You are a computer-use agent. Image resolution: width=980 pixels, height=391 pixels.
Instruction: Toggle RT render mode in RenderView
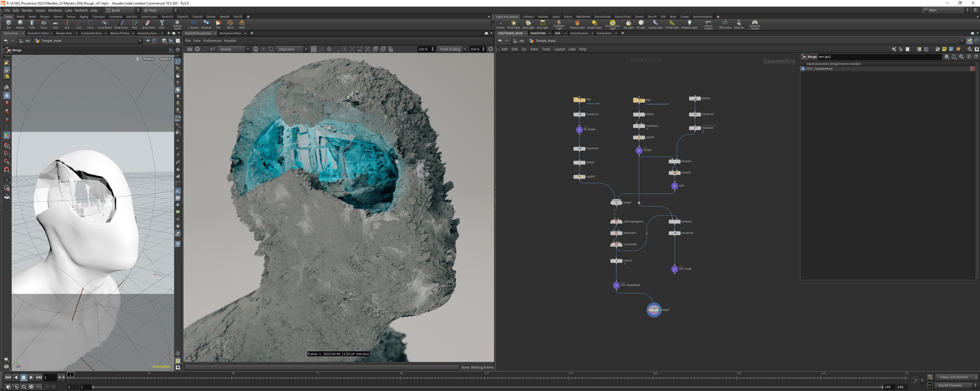point(213,49)
